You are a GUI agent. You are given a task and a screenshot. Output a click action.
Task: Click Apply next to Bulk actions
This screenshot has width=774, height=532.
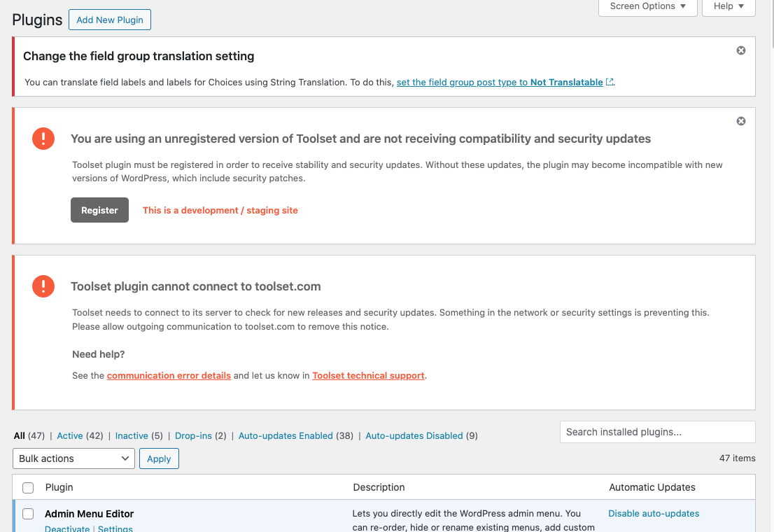[159, 458]
